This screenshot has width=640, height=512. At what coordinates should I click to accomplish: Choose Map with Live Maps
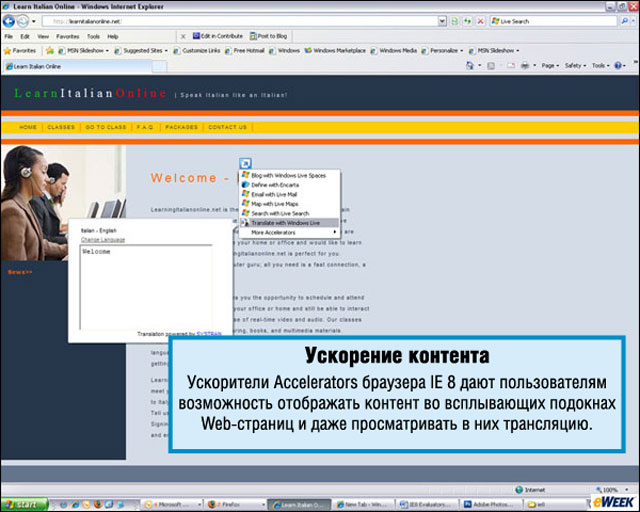[x=289, y=204]
